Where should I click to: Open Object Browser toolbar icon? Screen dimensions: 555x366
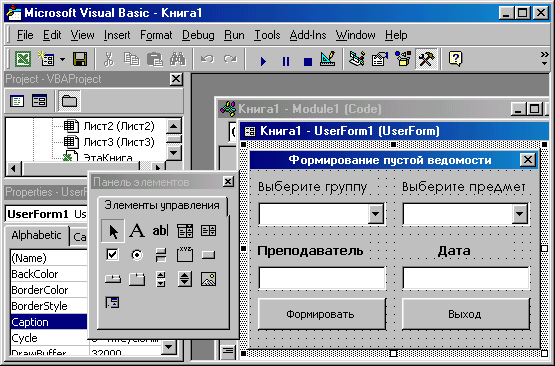tap(403, 59)
